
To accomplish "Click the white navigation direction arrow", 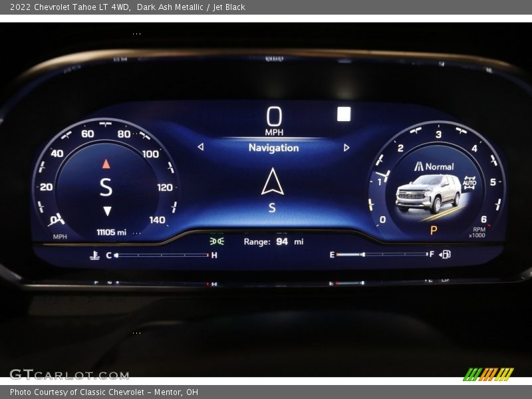I will [273, 182].
